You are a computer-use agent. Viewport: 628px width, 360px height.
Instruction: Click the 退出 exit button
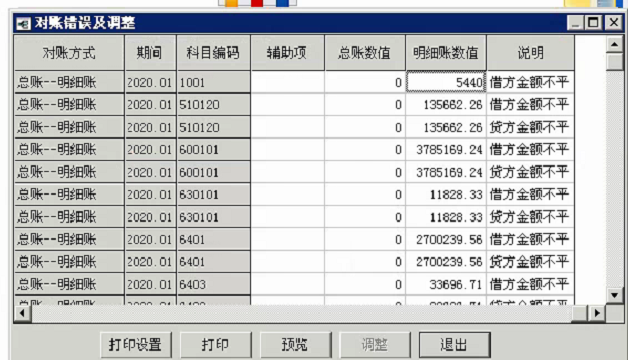pyautogui.click(x=455, y=344)
